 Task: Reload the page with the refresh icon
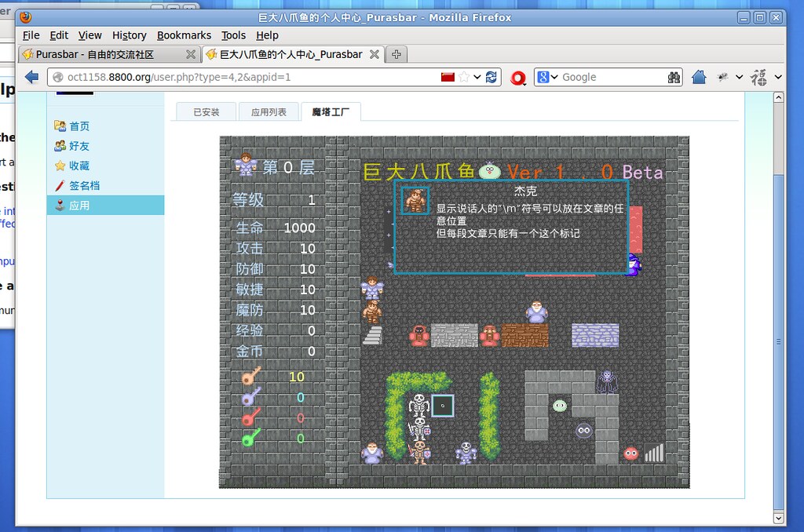[492, 77]
